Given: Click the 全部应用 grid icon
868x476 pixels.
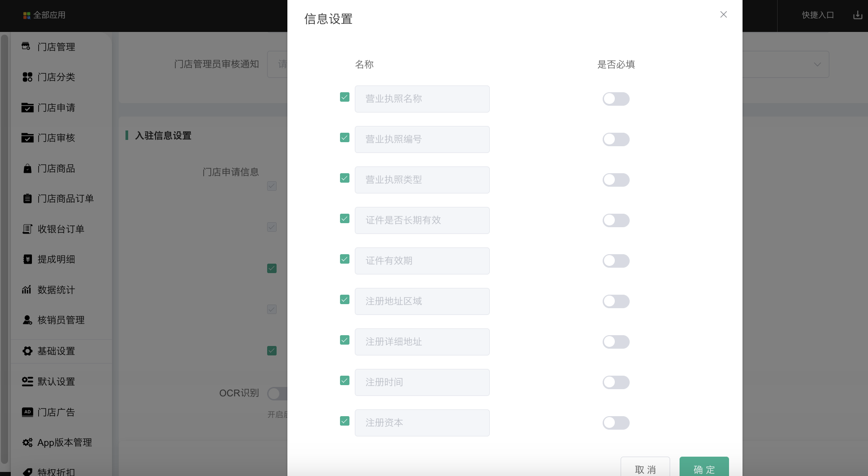Looking at the screenshot, I should [x=27, y=15].
